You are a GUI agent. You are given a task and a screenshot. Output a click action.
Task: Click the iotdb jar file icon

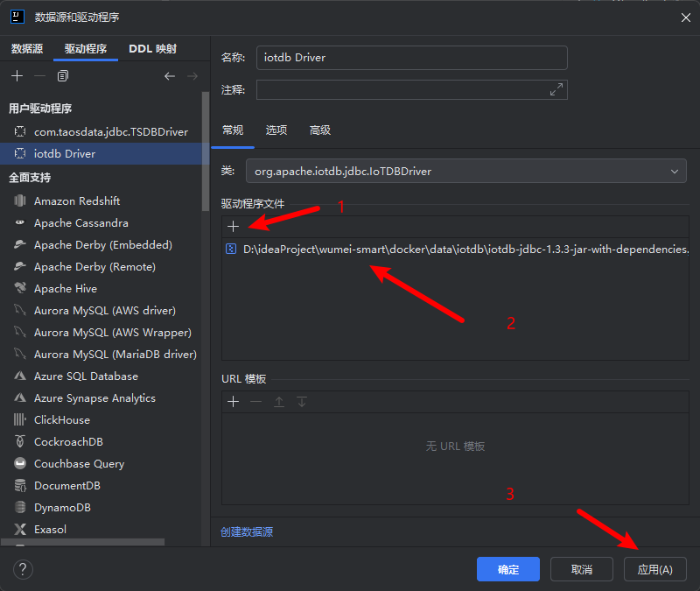coord(231,249)
